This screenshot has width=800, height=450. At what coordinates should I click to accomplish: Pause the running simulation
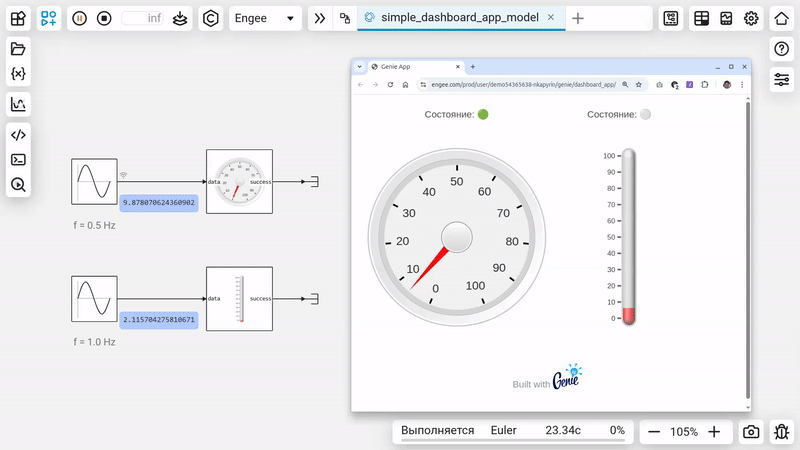80,18
